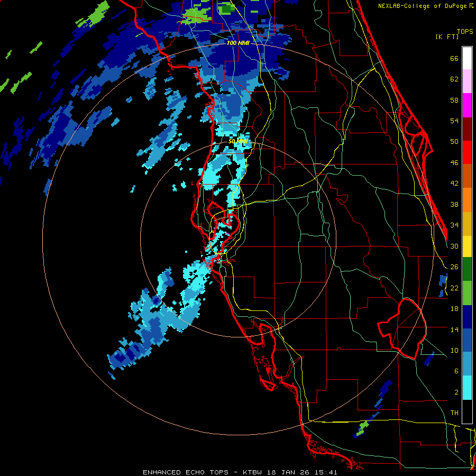This screenshot has height=476, width=476.
Task: Select the light blue legend color segment
Action: [467, 364]
